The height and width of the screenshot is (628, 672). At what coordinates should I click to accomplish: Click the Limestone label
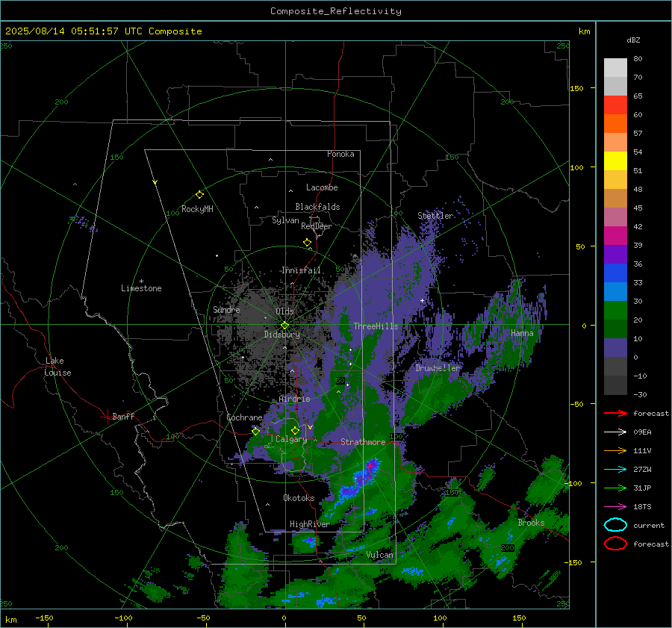click(x=141, y=288)
